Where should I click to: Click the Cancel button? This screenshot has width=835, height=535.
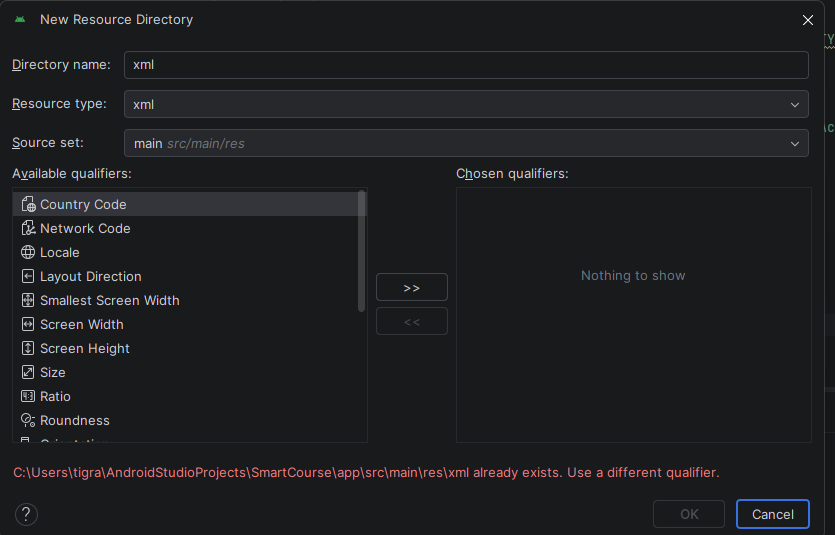click(x=773, y=514)
